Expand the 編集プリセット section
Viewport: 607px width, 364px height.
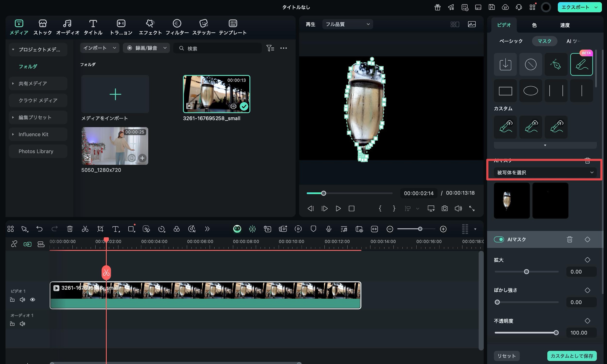(13, 117)
